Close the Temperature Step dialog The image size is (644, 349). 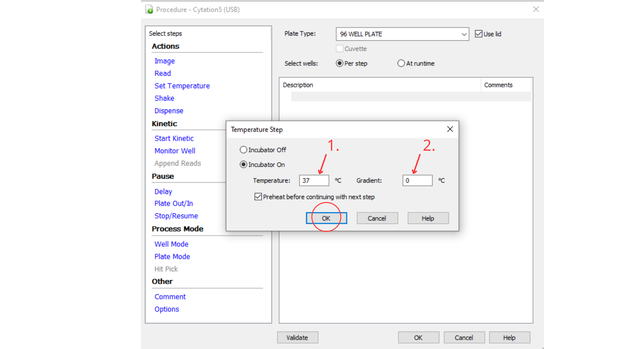click(450, 129)
